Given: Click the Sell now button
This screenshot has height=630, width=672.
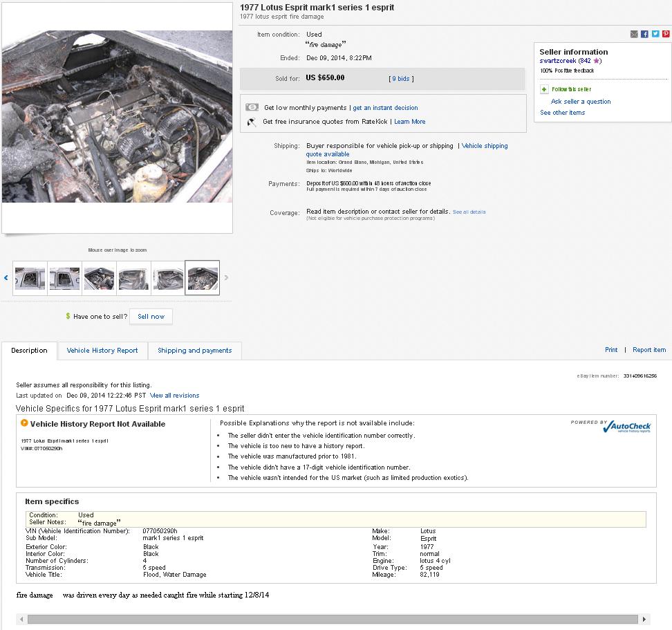Looking at the screenshot, I should [151, 317].
